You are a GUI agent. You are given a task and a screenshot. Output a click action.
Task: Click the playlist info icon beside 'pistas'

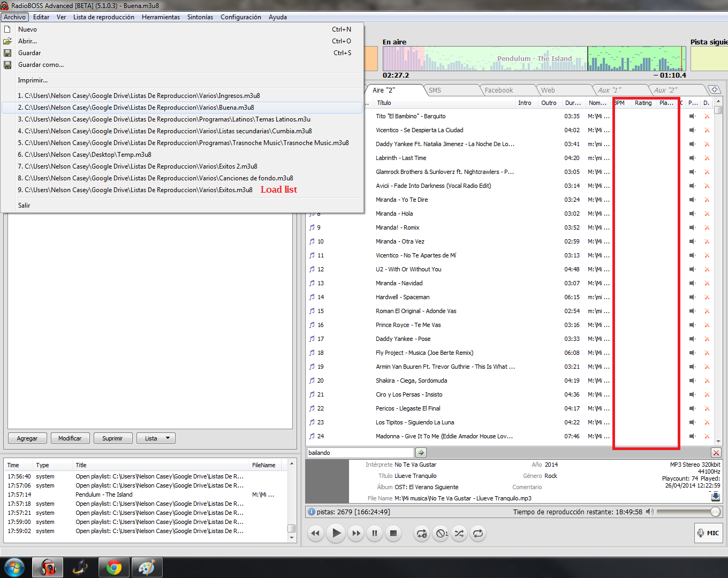click(312, 512)
